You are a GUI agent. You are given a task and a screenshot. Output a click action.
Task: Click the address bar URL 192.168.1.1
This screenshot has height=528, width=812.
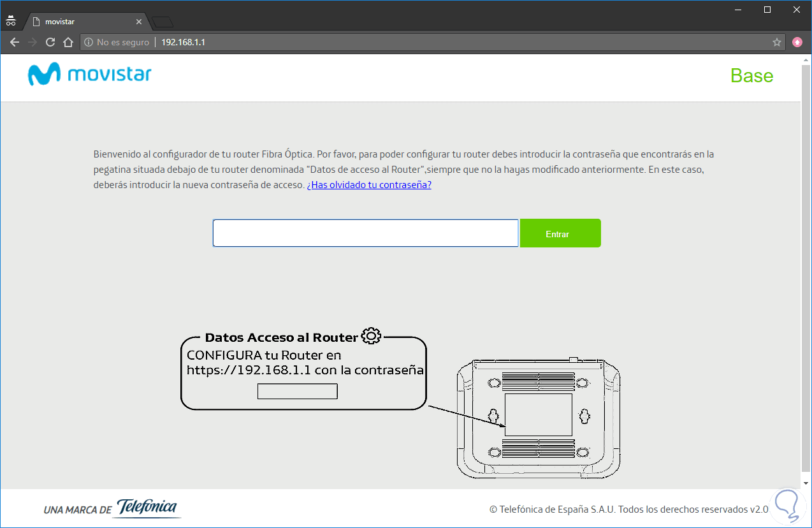(x=183, y=43)
